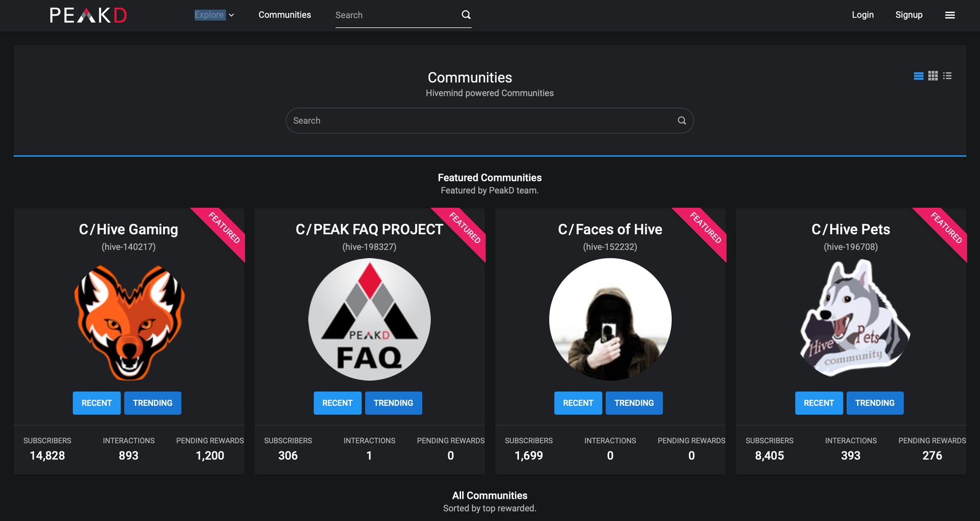Click PEAK FAQ subscribers count 306

pyautogui.click(x=288, y=456)
